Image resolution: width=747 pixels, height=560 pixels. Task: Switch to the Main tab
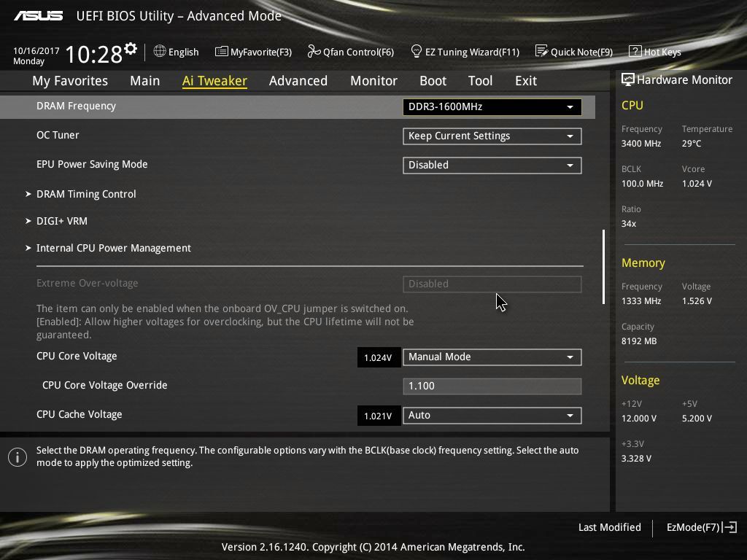[145, 80]
